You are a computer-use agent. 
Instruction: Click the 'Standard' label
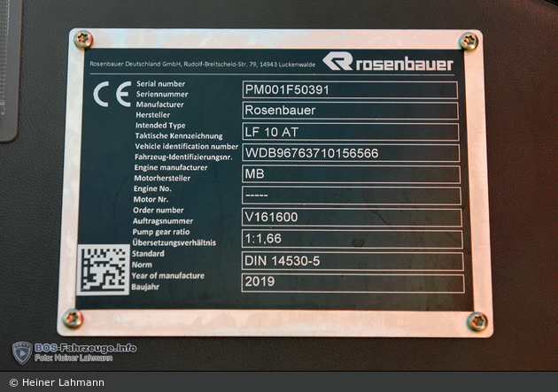point(148,254)
